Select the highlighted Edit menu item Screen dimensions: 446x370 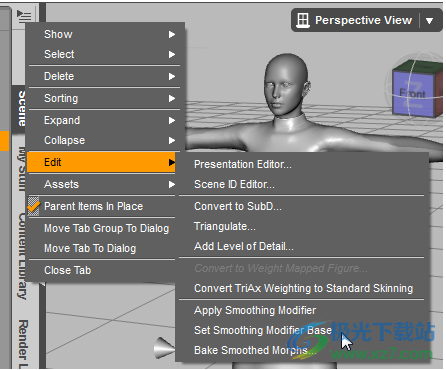101,162
